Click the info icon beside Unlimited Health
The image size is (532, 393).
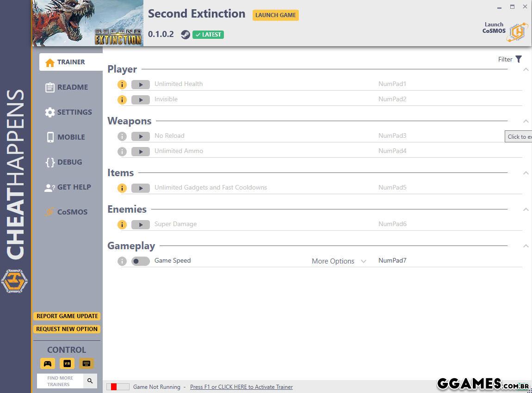pos(122,85)
